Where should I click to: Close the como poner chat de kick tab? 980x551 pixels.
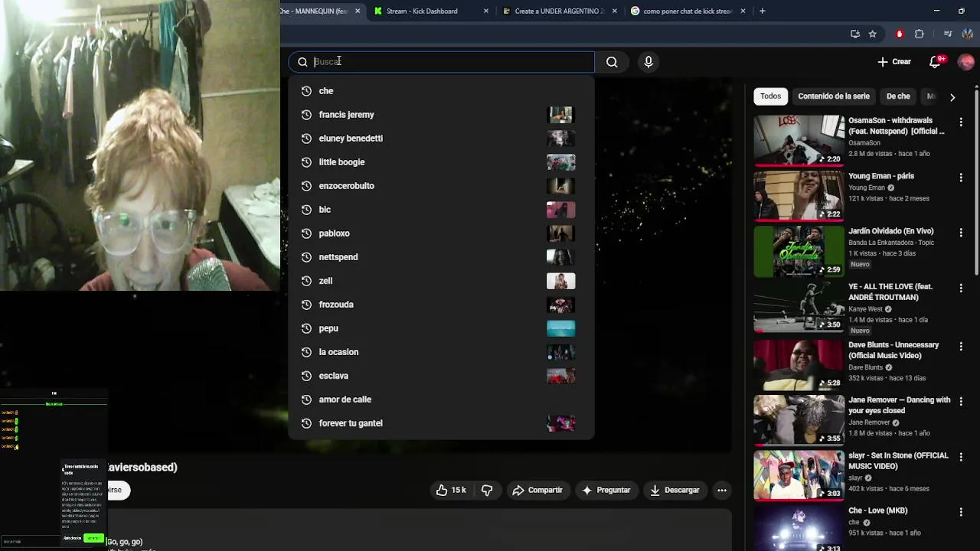[743, 11]
